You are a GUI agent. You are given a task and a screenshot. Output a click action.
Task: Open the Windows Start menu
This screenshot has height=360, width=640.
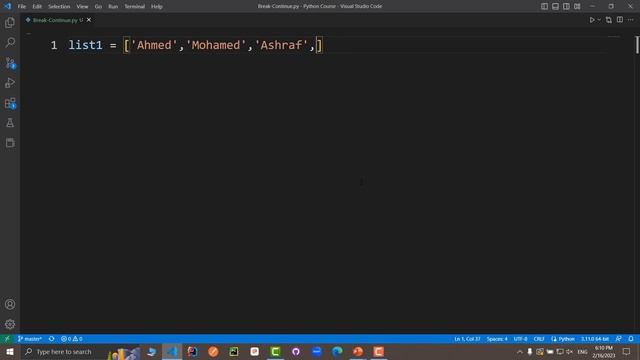[10, 351]
